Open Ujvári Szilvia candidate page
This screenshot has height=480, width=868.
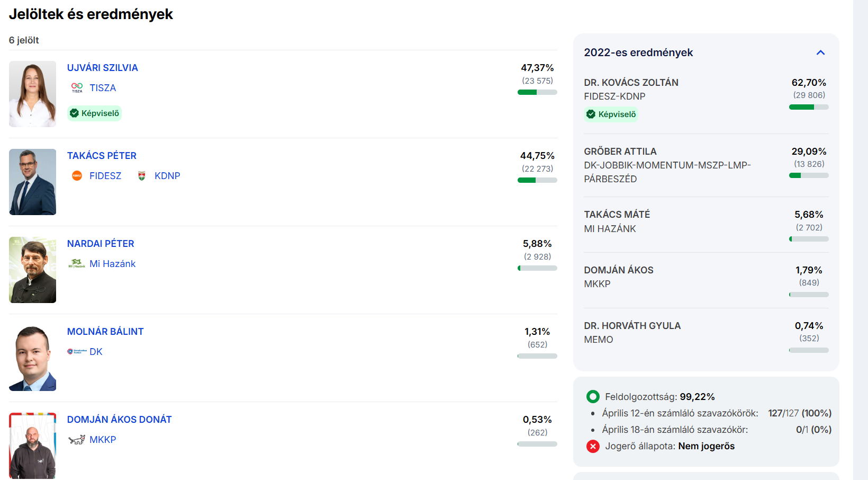click(102, 68)
